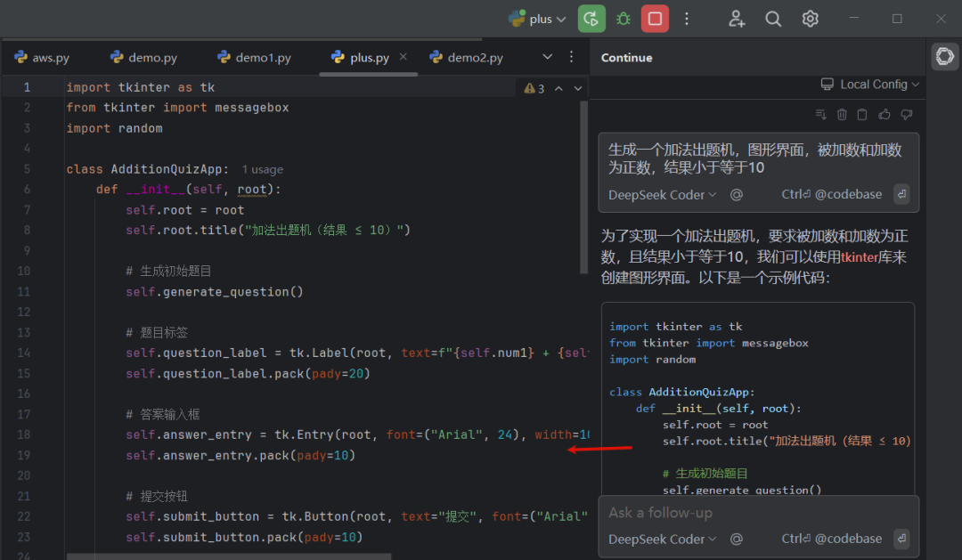This screenshot has height=560, width=962.
Task: Jump to next warning with the down chevron
Action: click(577, 87)
